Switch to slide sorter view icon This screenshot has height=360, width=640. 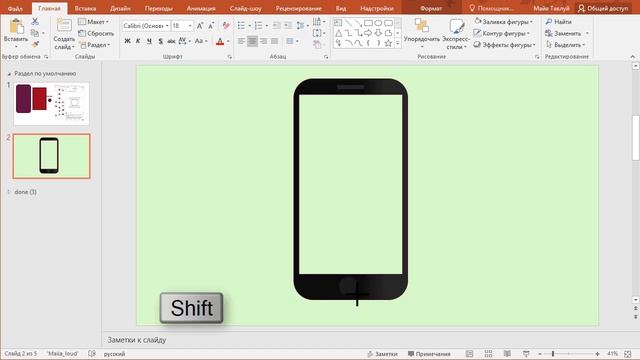click(488, 354)
